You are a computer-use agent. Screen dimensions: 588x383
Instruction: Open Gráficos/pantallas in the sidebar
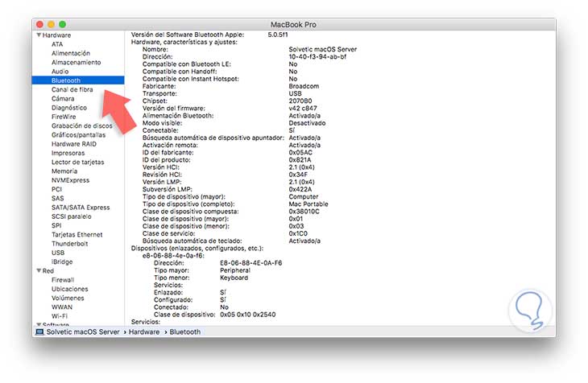pos(78,135)
